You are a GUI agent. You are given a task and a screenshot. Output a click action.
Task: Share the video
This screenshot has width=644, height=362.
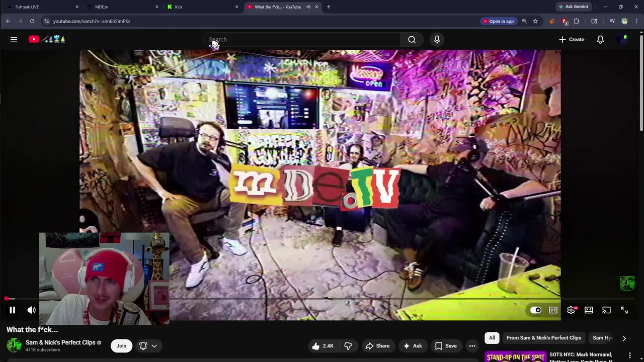tap(377, 346)
